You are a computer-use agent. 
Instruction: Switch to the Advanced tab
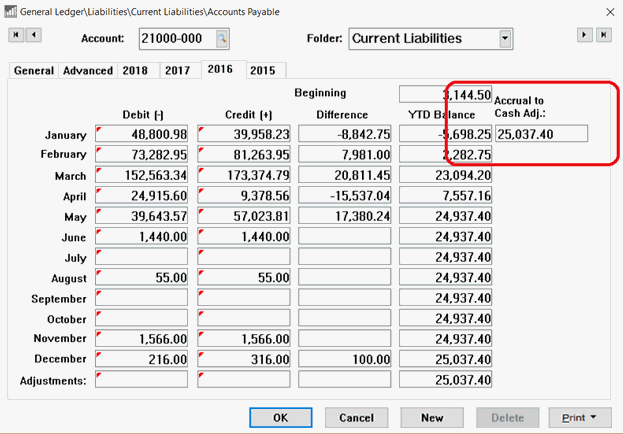click(88, 70)
